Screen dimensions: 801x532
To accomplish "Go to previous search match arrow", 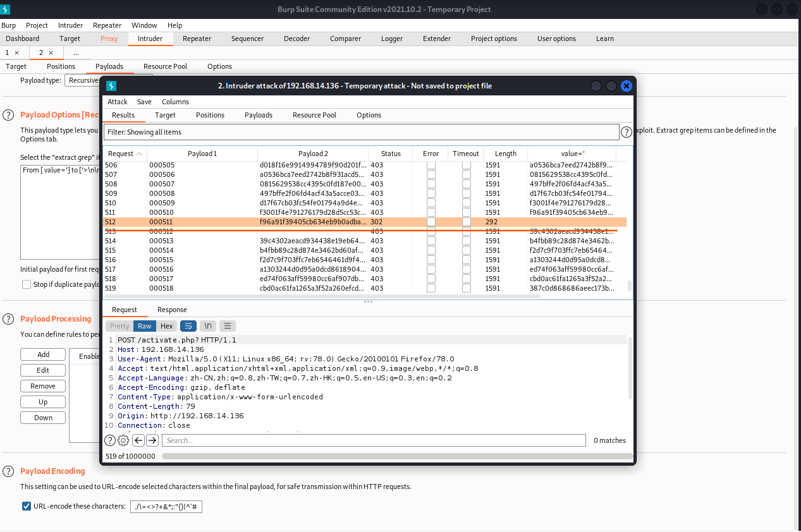I will 138,440.
